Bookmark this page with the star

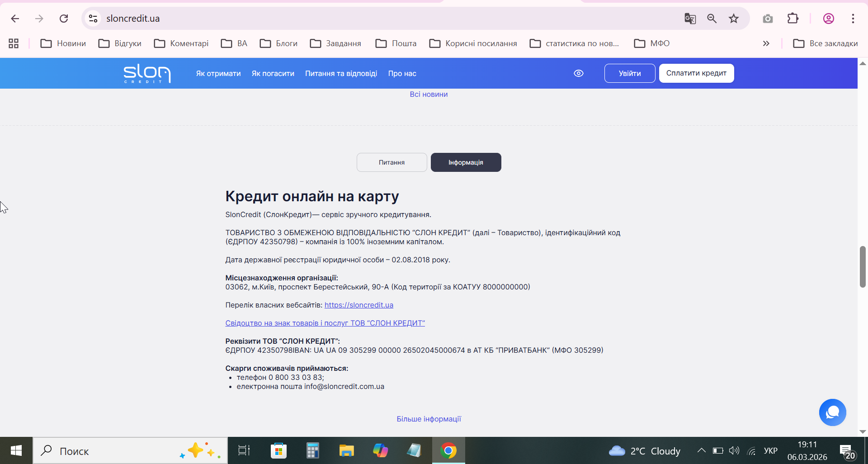pos(734,19)
